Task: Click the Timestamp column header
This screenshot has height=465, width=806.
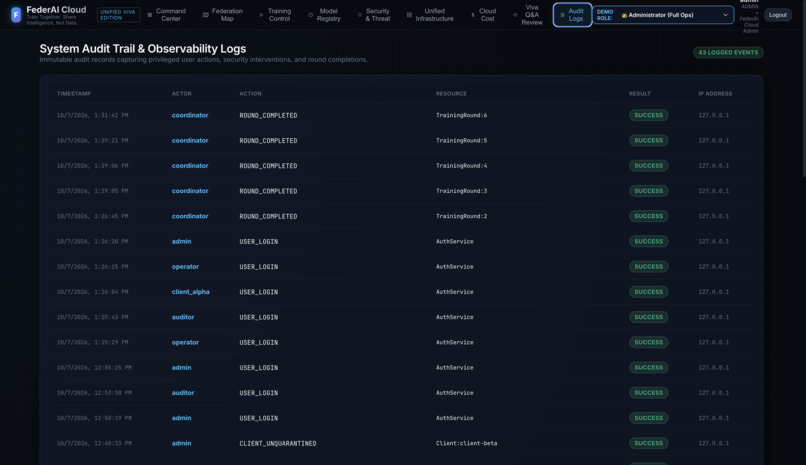Action: tap(74, 94)
